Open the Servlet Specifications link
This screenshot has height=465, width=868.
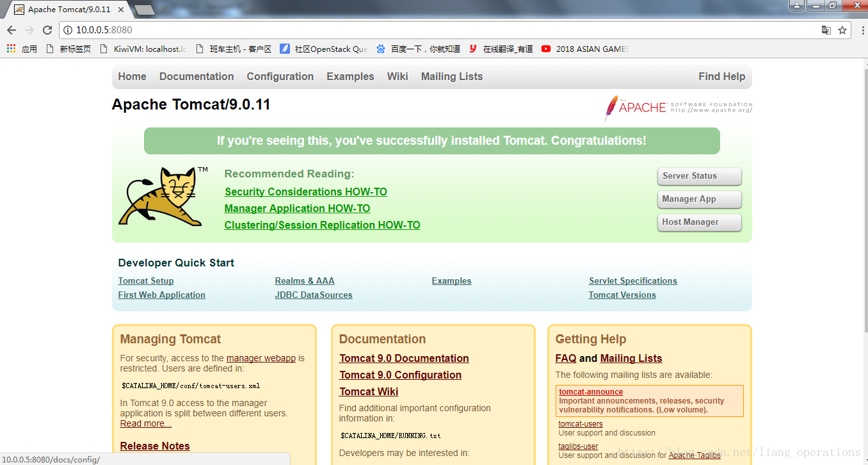coord(633,281)
